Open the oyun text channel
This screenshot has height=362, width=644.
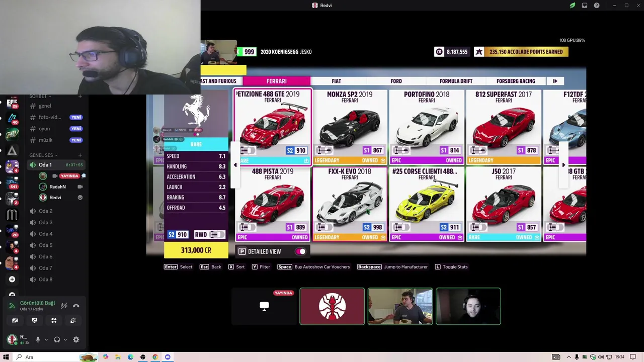coord(55,129)
